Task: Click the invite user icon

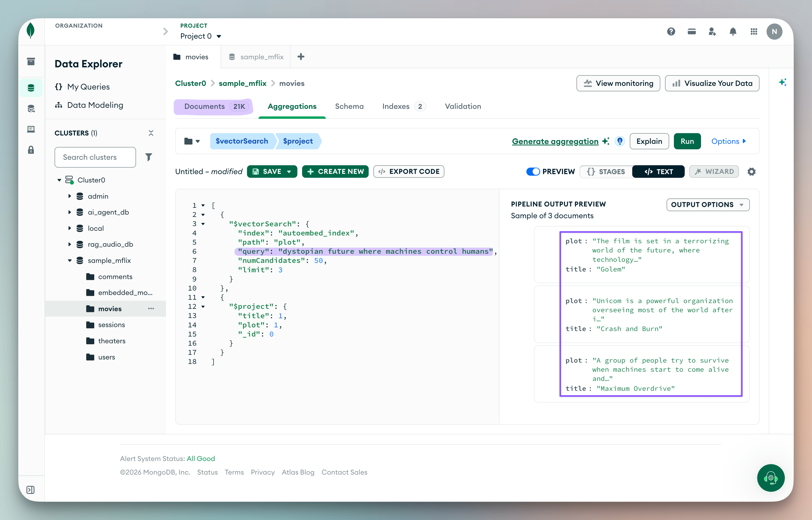Action: (712, 32)
